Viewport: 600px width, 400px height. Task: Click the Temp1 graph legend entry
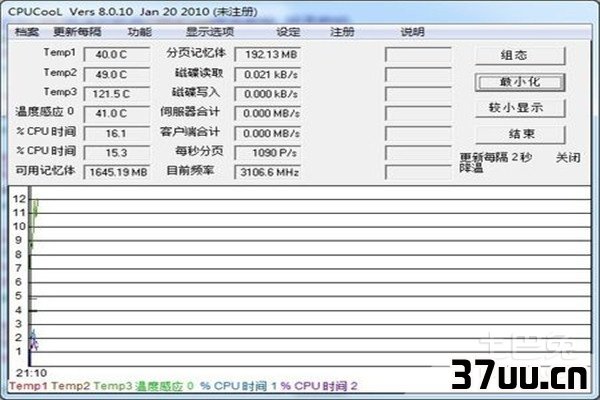[29, 386]
